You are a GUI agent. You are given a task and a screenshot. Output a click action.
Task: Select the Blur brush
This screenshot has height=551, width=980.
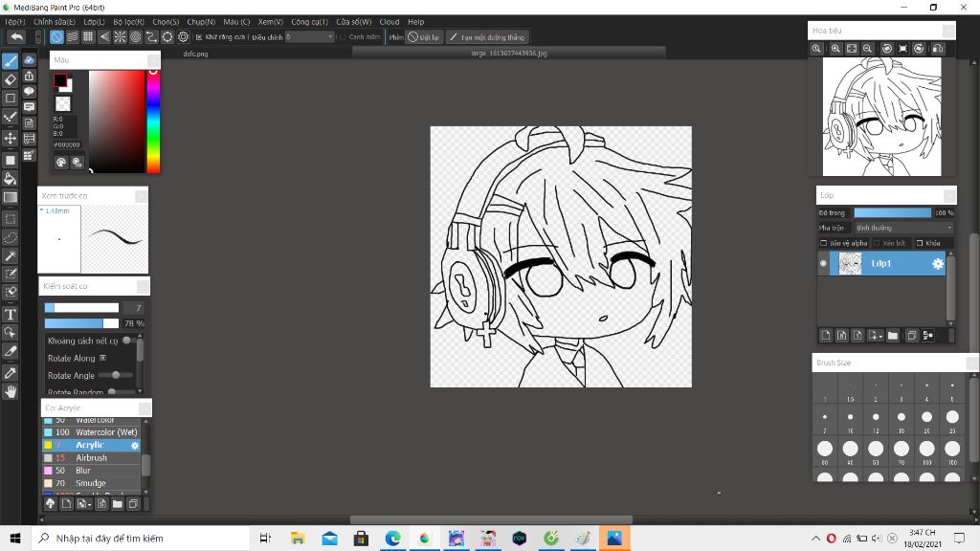(91, 471)
